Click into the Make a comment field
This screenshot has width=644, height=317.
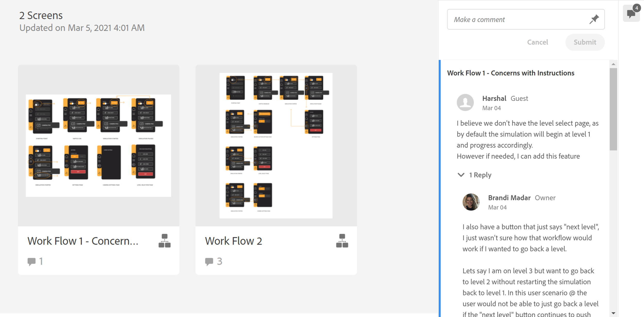518,19
